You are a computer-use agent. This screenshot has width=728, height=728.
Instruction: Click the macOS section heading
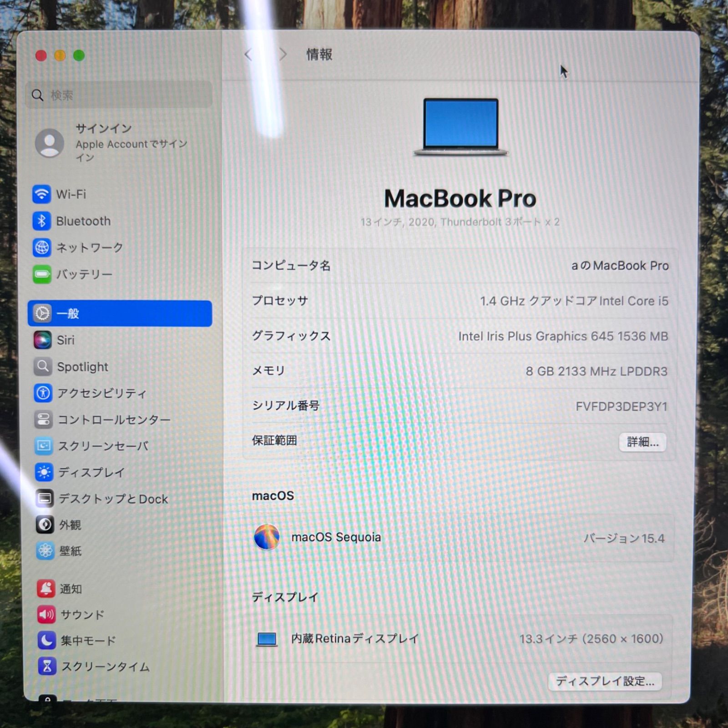point(273,495)
